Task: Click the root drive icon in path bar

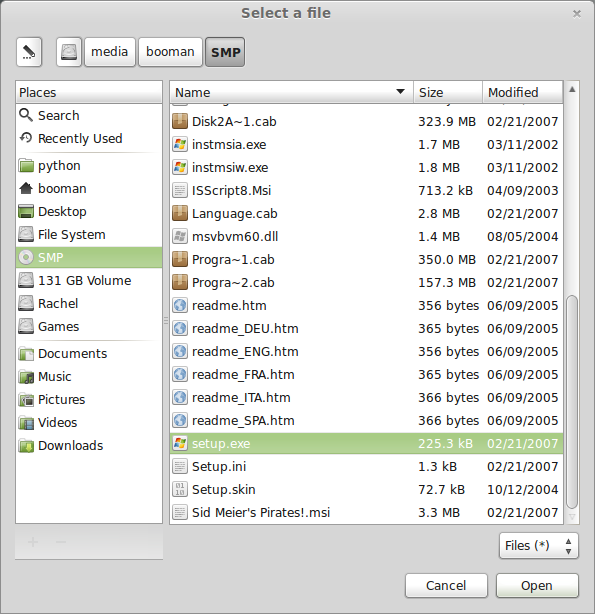Action: tap(69, 52)
